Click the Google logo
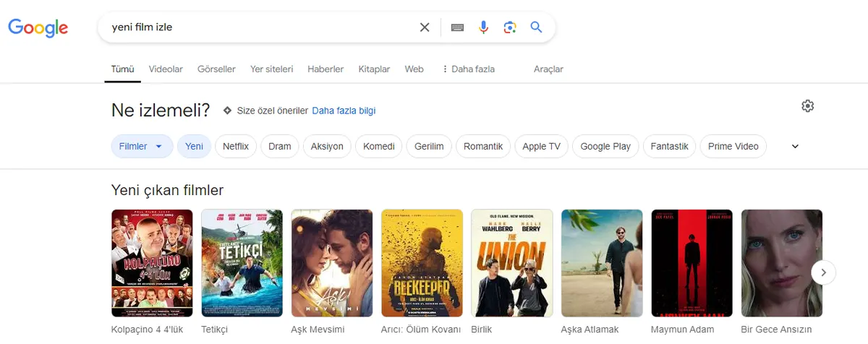Viewport: 868px width, 344px height. pyautogui.click(x=38, y=27)
